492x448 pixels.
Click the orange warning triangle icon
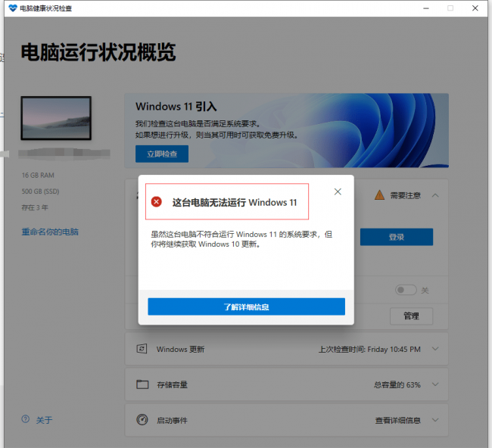380,194
